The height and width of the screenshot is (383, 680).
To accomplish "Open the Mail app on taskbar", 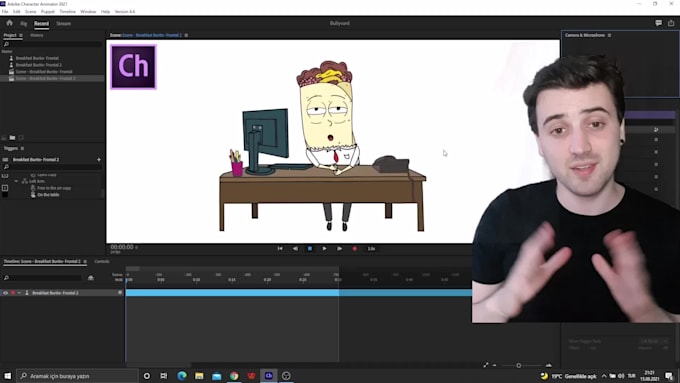I will (216, 376).
